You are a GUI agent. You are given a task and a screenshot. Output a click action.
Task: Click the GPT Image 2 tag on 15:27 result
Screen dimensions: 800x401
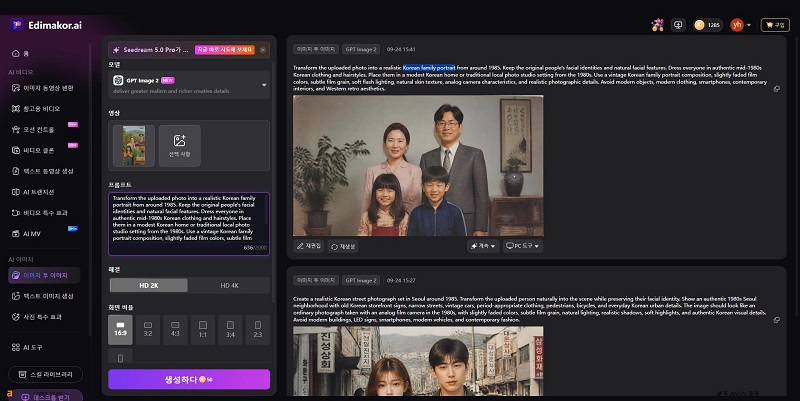click(x=361, y=280)
